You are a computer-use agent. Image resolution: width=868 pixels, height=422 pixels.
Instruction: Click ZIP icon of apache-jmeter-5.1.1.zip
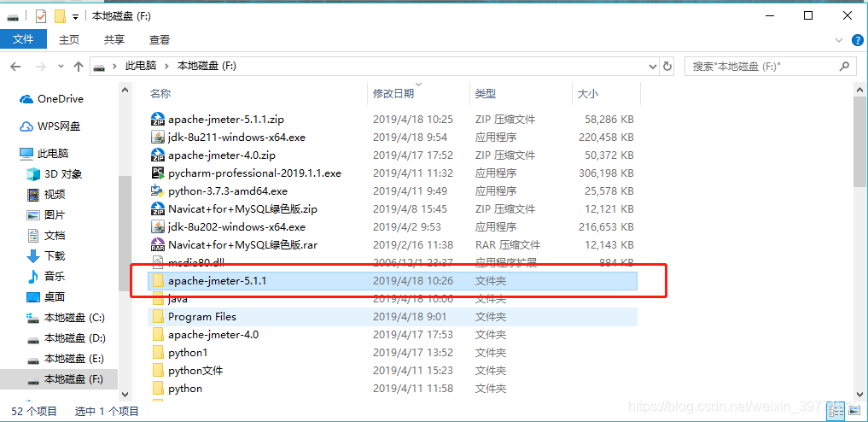[x=158, y=119]
